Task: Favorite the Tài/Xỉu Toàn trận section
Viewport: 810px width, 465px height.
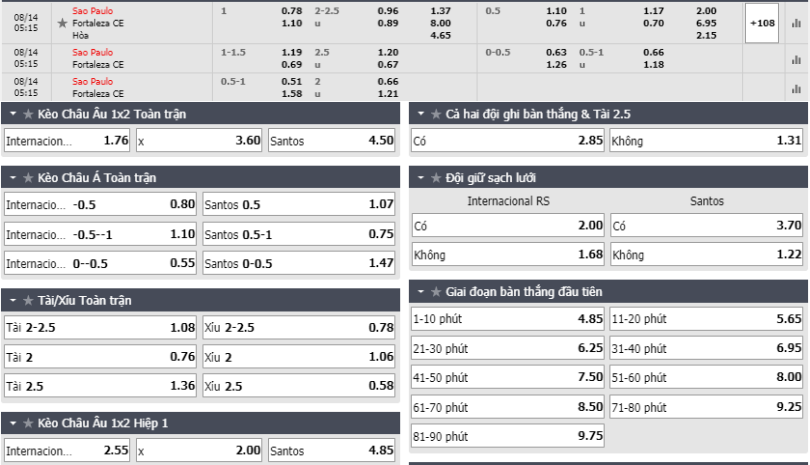Action: tap(28, 300)
